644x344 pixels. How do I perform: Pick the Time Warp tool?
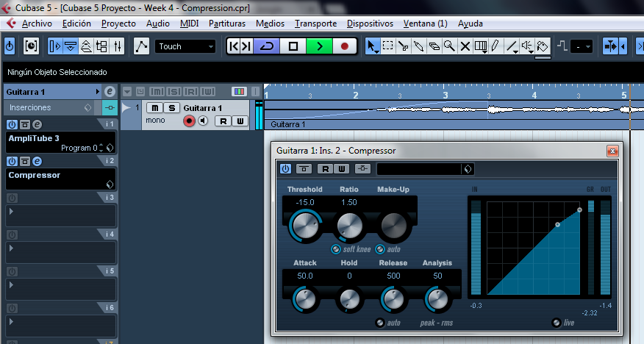tap(481, 46)
